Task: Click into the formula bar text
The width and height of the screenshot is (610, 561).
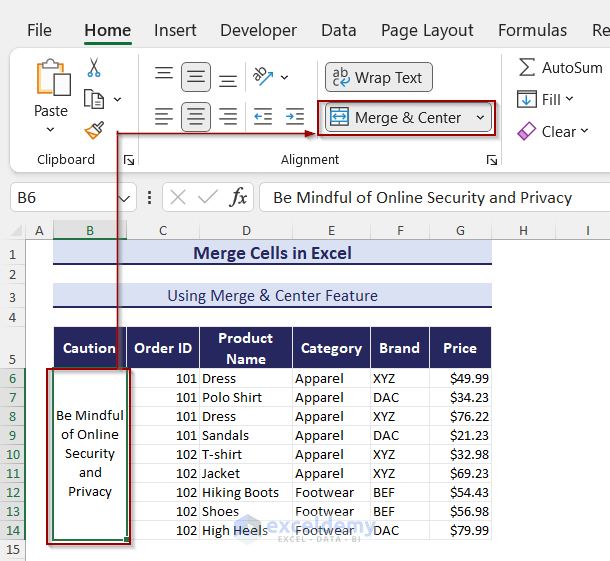Action: click(x=435, y=198)
